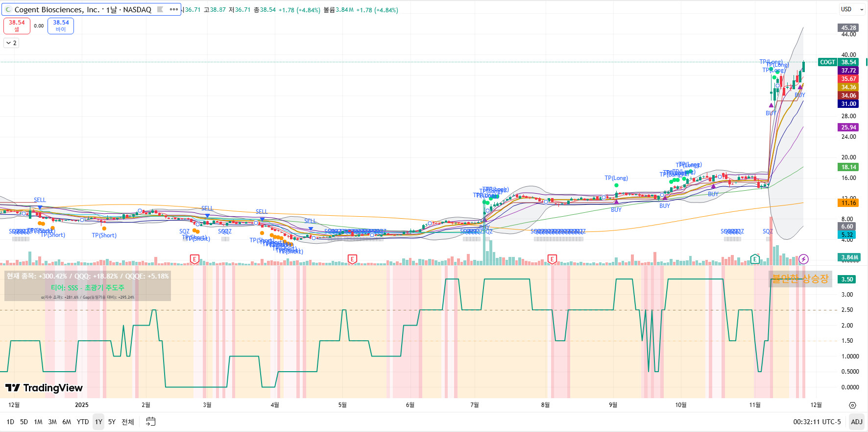Viewport: 868px width, 432px height.
Task: Expand the indicator legend chevron labeled 2
Action: 11,43
